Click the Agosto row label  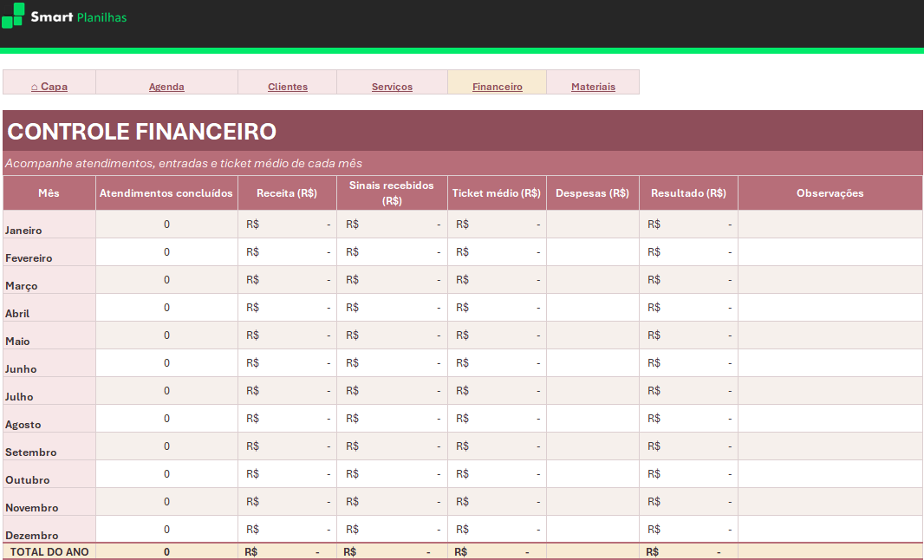coord(49,418)
